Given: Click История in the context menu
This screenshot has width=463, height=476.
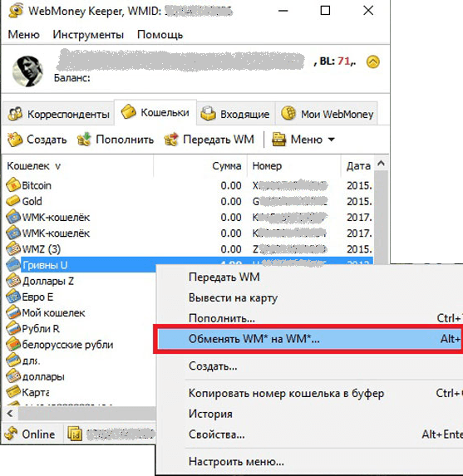Looking at the screenshot, I should pyautogui.click(x=210, y=414).
